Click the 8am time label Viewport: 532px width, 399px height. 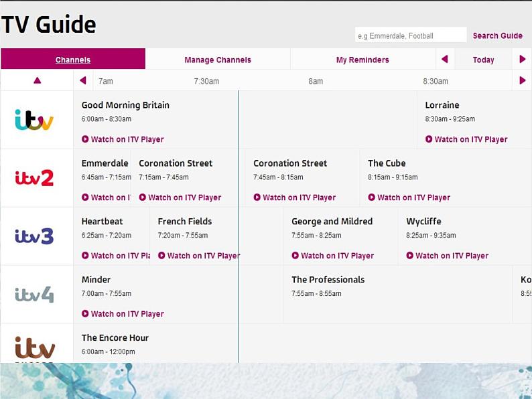click(316, 82)
